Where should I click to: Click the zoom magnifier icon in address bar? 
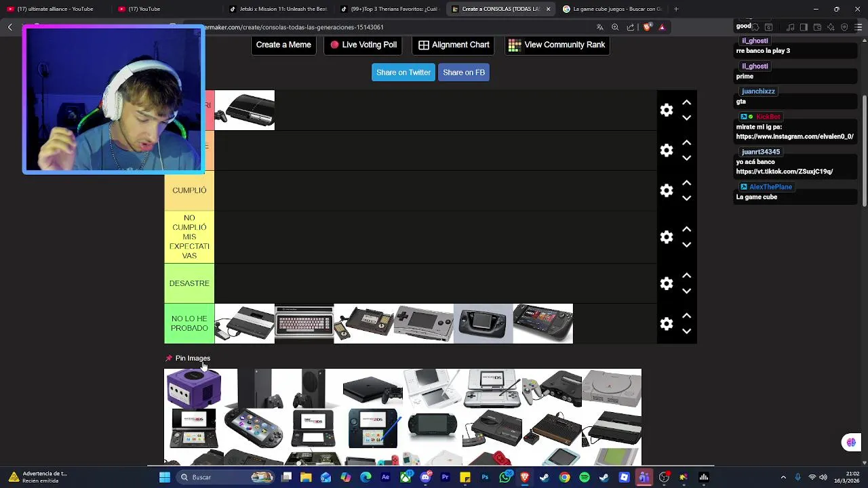[615, 27]
